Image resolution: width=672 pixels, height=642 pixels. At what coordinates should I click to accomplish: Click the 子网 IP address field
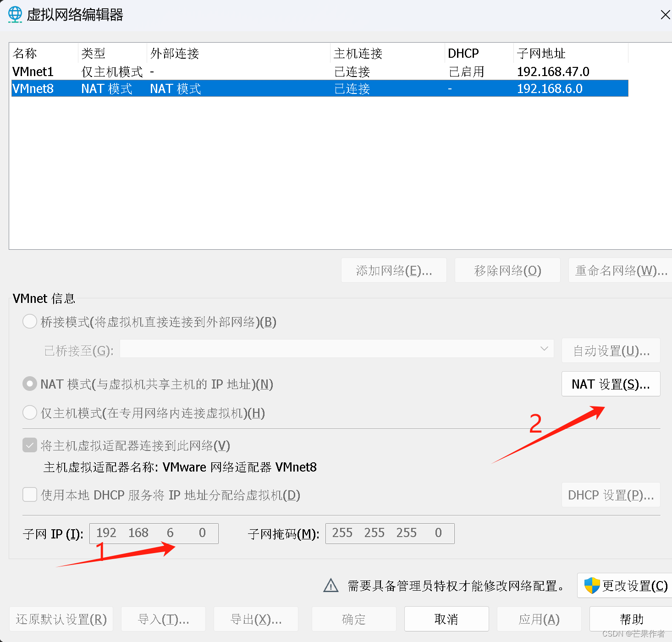154,533
